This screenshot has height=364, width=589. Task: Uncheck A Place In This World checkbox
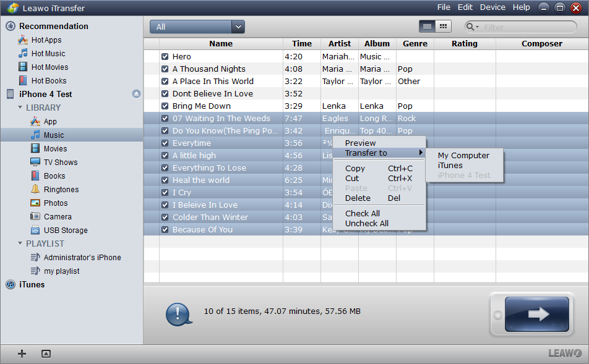point(165,82)
